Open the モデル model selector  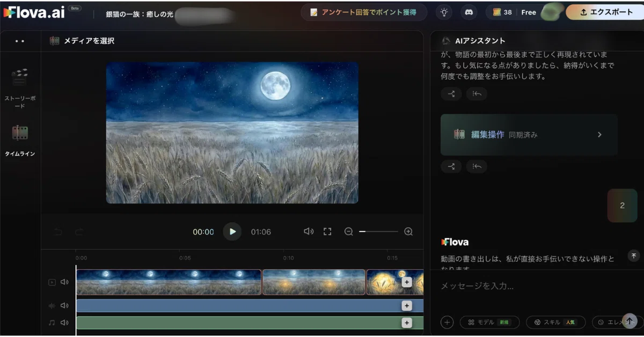point(489,322)
